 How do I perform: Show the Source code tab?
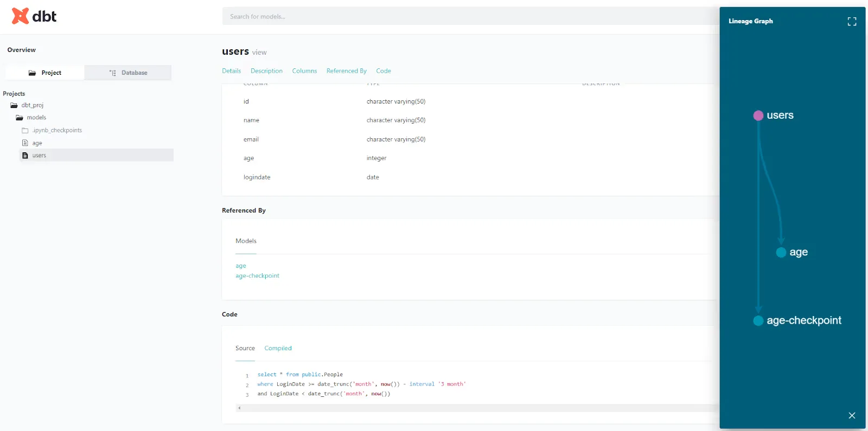click(245, 349)
